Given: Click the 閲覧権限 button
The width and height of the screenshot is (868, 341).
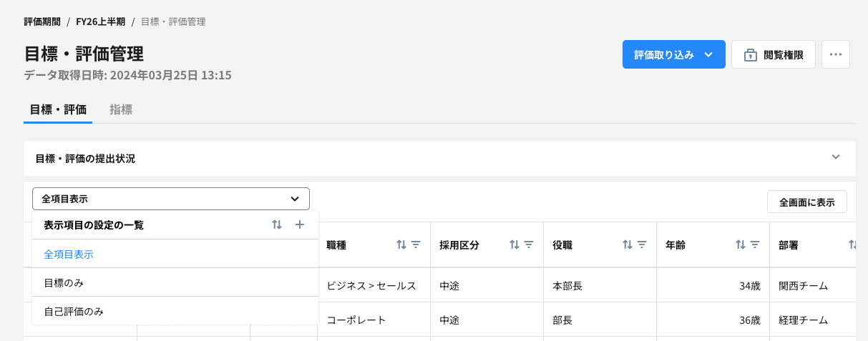Looking at the screenshot, I should pyautogui.click(x=773, y=54).
